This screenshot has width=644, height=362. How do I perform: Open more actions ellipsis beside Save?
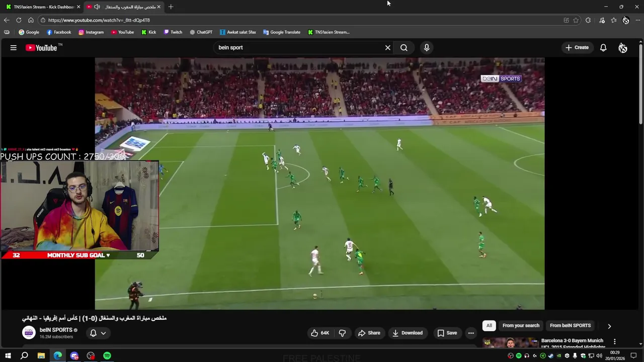[471, 333]
